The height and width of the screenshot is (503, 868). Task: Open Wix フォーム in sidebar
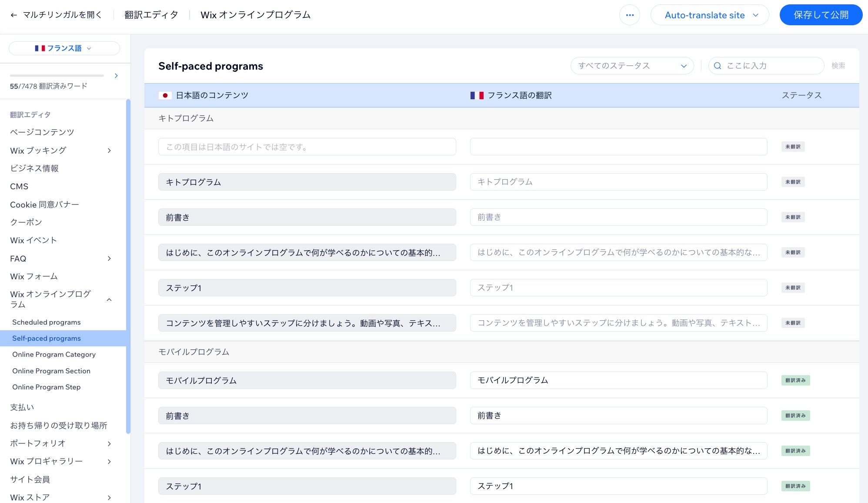34,277
